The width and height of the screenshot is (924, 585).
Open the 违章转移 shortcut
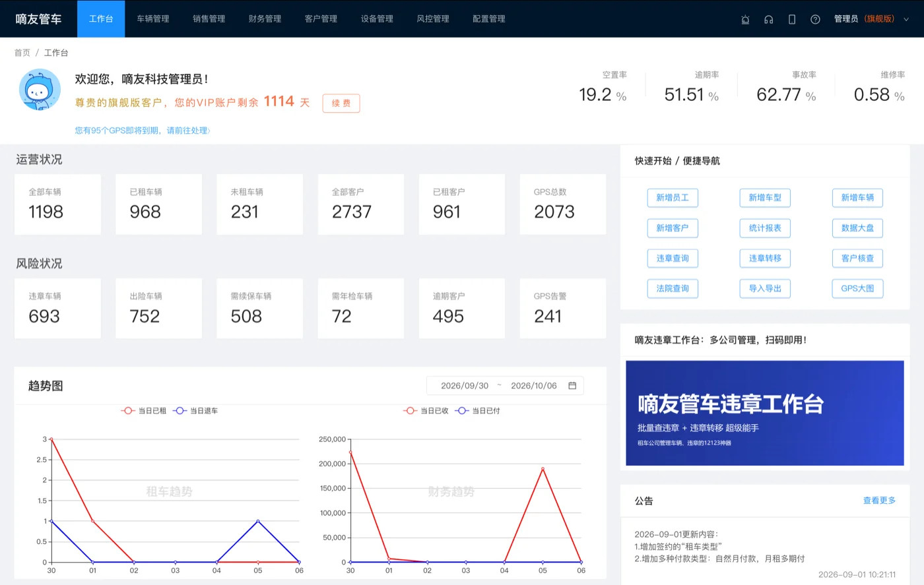pyautogui.click(x=765, y=259)
